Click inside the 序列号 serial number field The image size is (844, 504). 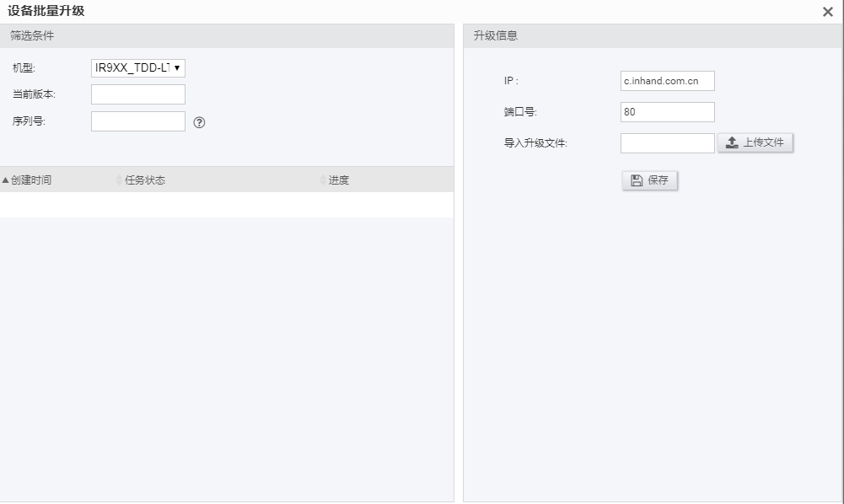(x=137, y=121)
